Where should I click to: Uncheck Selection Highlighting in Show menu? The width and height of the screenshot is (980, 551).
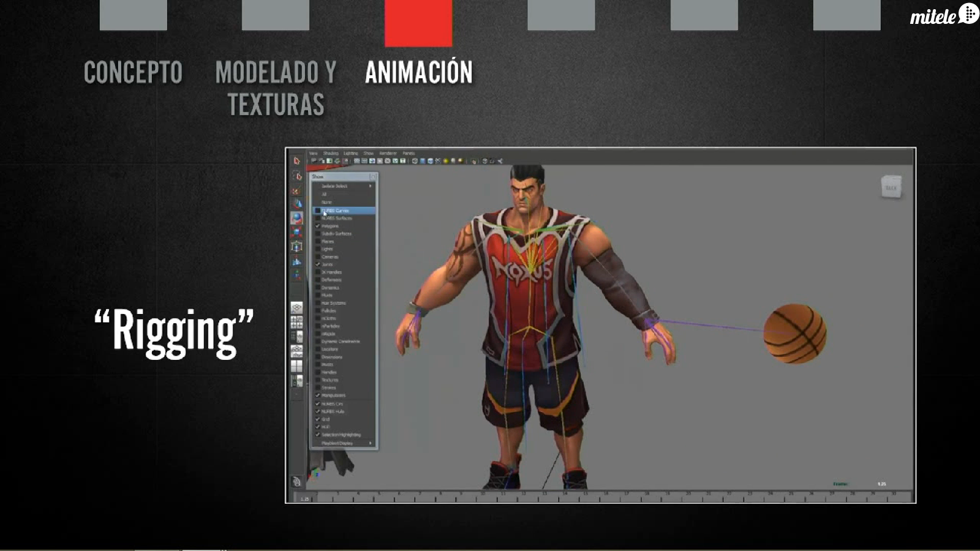344,435
